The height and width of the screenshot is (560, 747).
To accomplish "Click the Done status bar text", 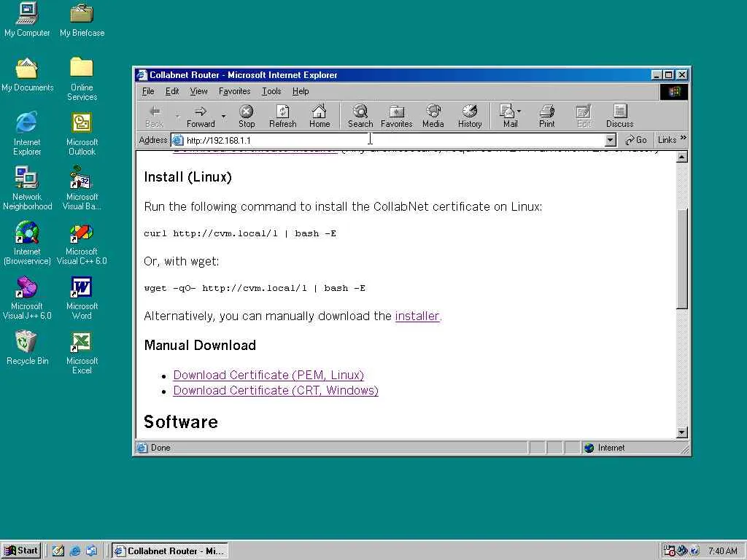I will pyautogui.click(x=160, y=448).
